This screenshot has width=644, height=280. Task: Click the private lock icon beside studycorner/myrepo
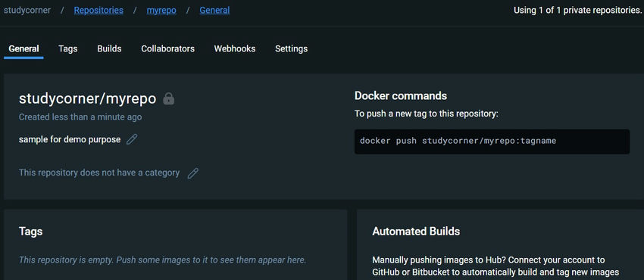tap(169, 98)
